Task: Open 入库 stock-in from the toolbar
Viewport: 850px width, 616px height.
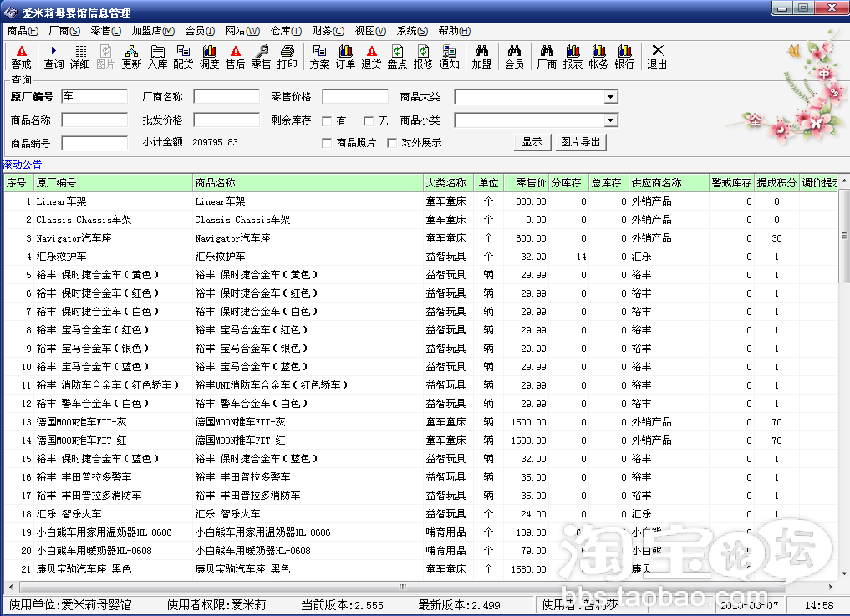Action: point(157,57)
